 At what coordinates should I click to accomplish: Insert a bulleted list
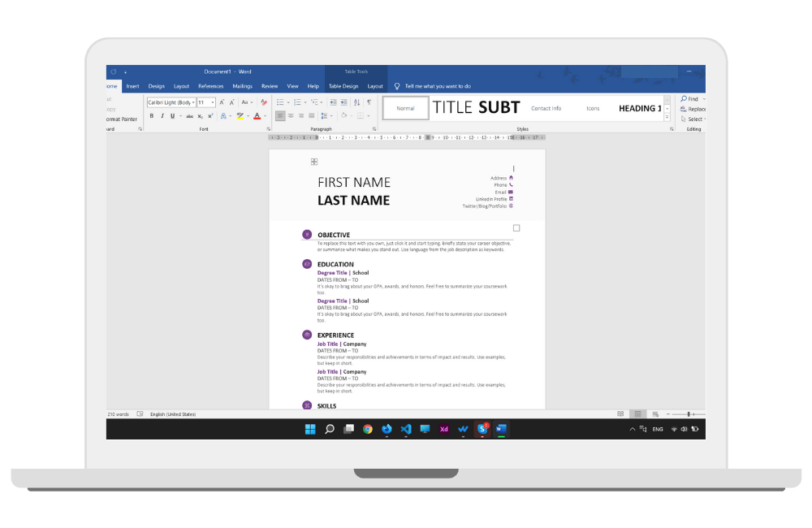point(280,102)
